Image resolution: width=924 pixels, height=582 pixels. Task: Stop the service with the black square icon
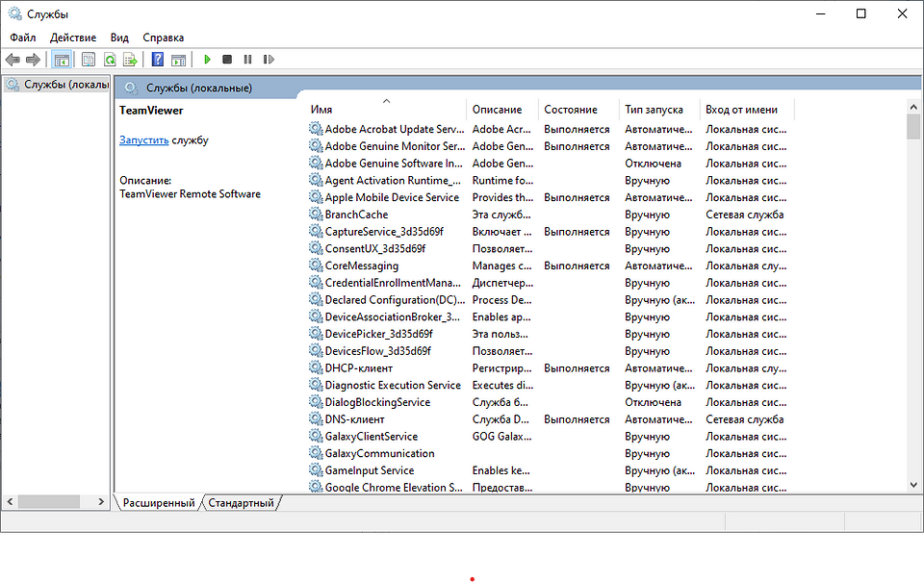click(x=227, y=59)
